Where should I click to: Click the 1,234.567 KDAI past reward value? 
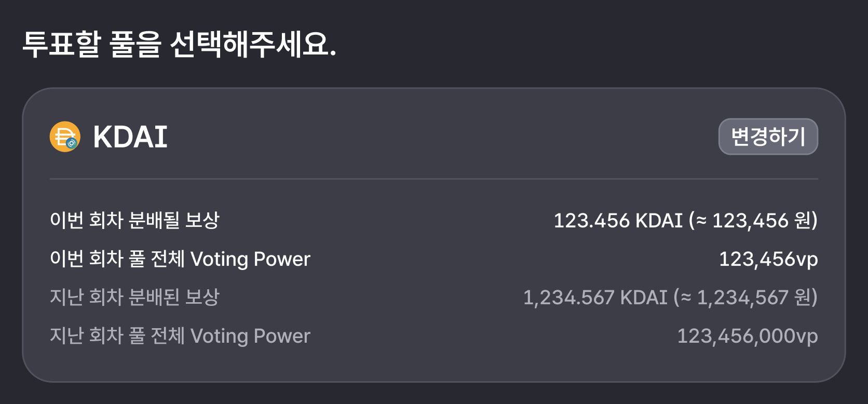click(x=595, y=298)
